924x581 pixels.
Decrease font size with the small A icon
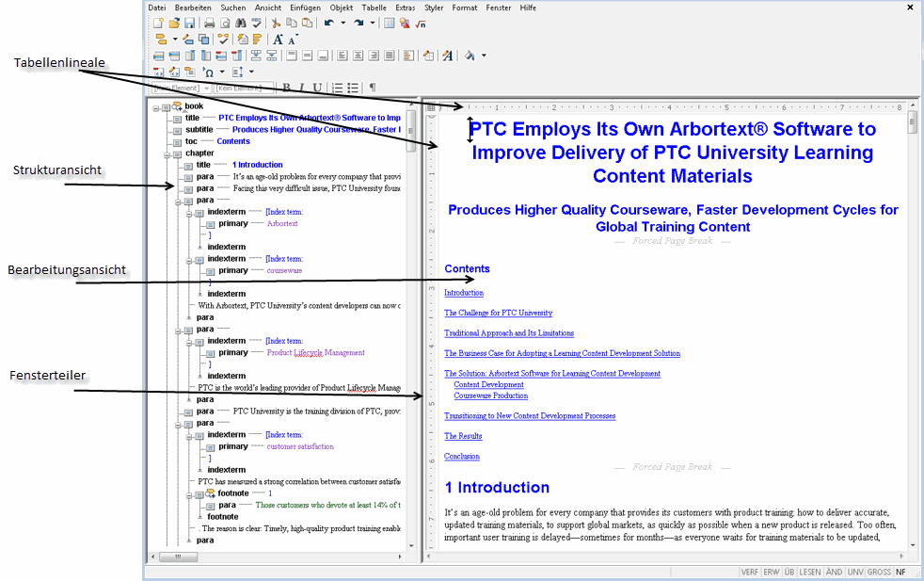293,40
